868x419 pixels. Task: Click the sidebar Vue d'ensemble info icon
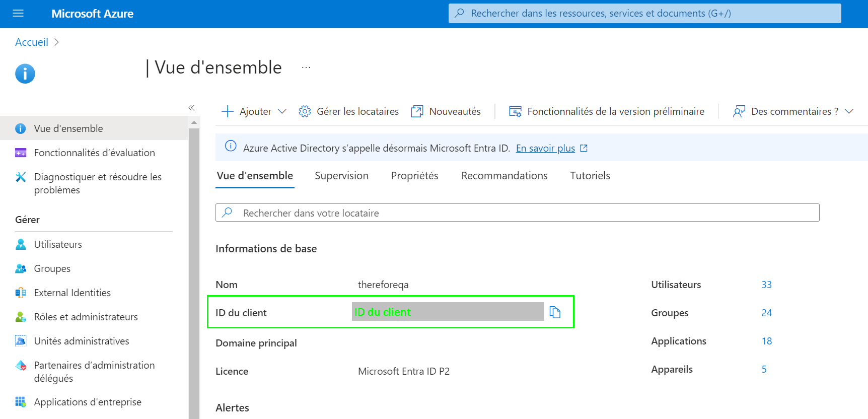21,128
